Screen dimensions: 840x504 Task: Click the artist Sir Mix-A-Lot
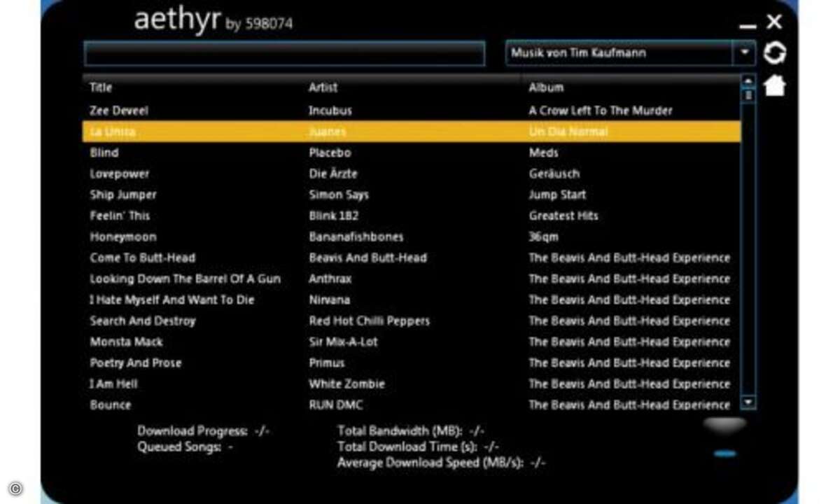point(343,342)
